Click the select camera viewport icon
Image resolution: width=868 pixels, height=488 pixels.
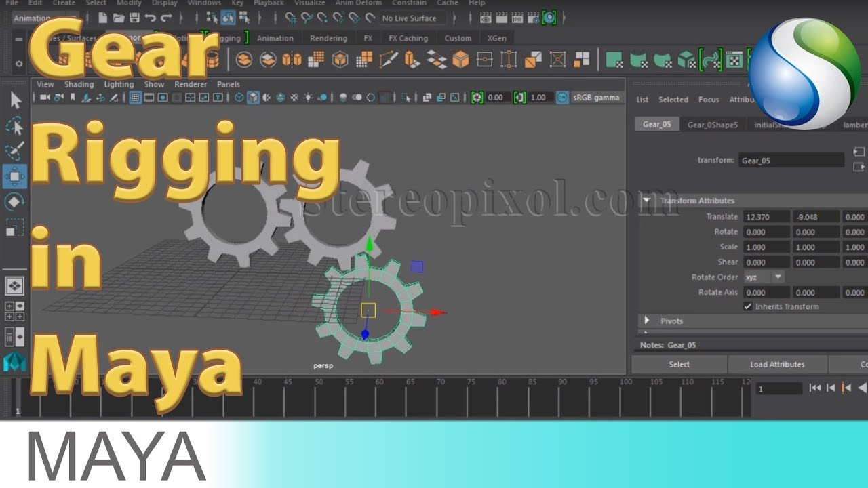coord(45,98)
